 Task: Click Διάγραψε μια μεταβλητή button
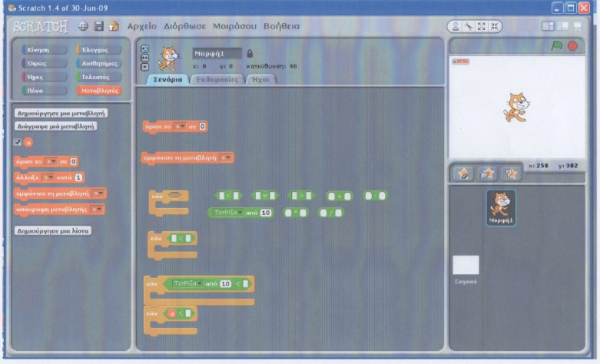[x=56, y=126]
